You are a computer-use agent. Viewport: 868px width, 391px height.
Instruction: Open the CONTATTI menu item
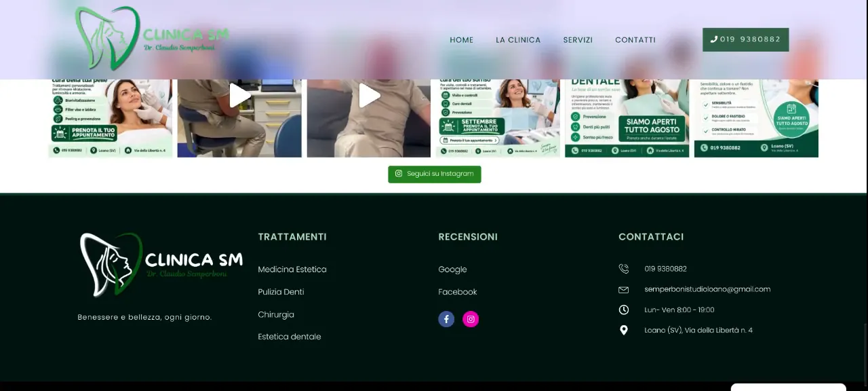635,40
